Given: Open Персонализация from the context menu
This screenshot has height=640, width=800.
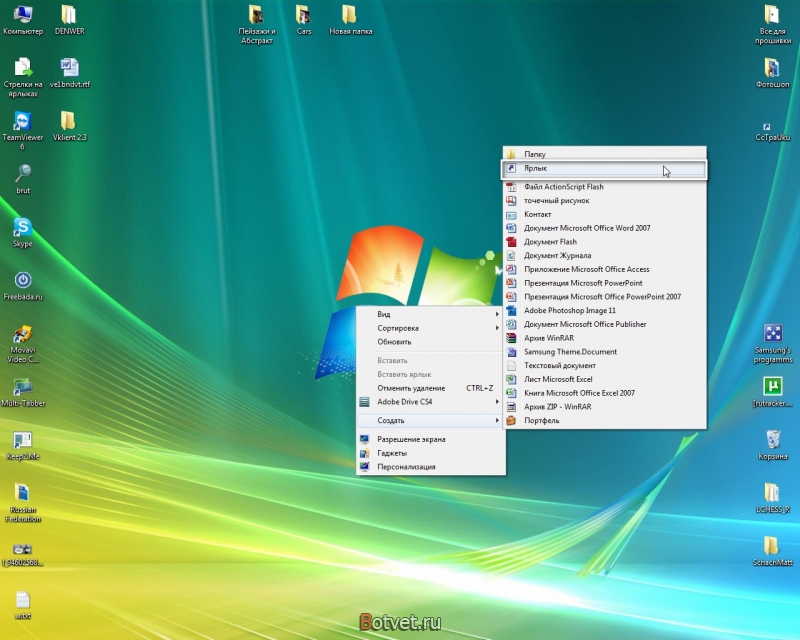Looking at the screenshot, I should (x=431, y=467).
